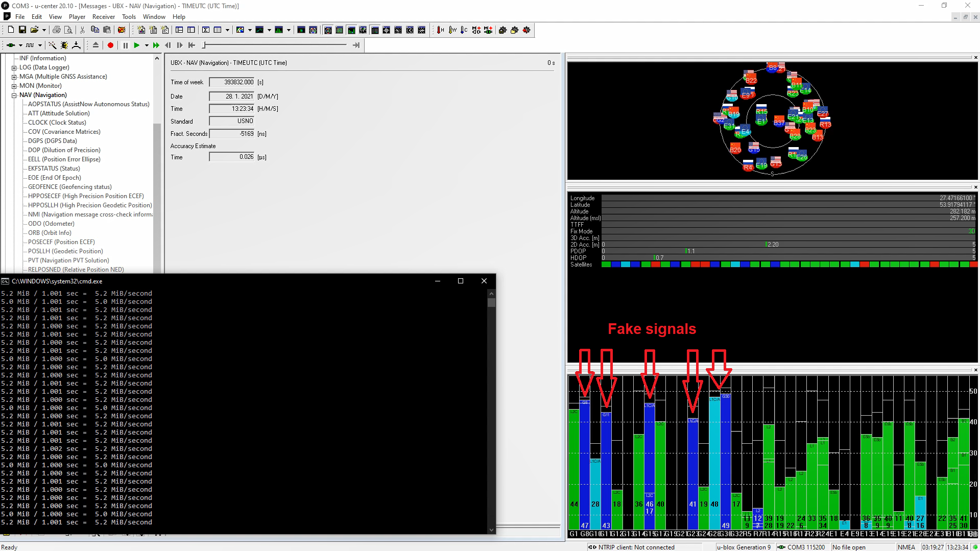The width and height of the screenshot is (980, 551).
Task: Open the Edit menu
Action: pos(37,17)
